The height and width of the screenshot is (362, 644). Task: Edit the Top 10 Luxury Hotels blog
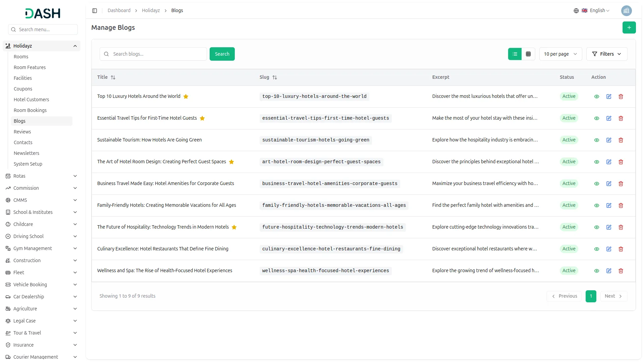click(608, 97)
